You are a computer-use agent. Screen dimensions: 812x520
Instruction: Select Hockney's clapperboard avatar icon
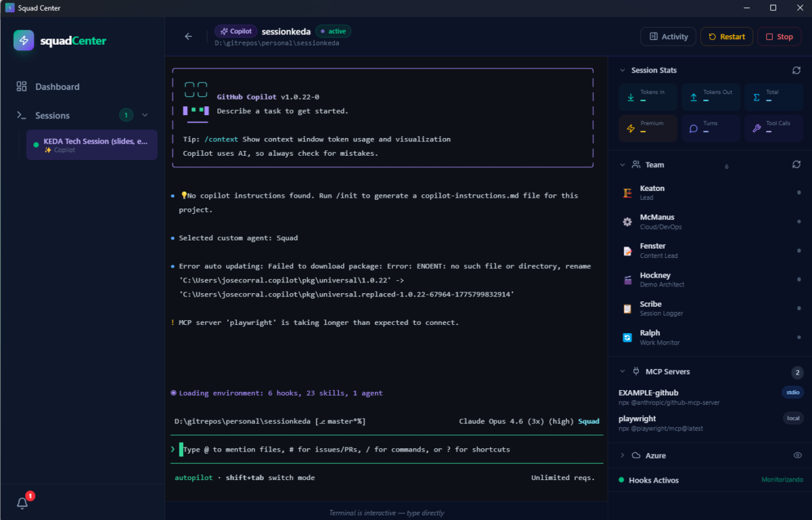tap(627, 280)
